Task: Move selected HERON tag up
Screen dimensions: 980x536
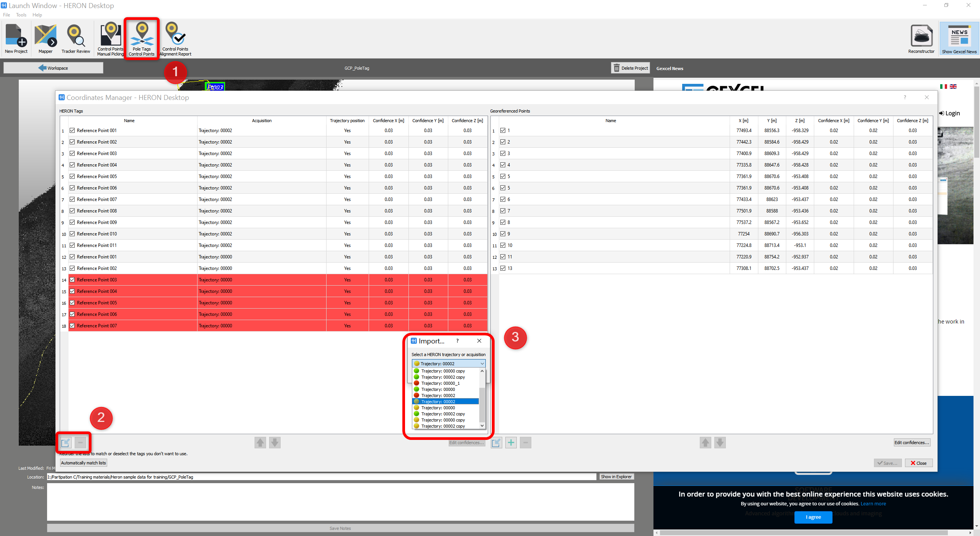Action: coord(260,443)
